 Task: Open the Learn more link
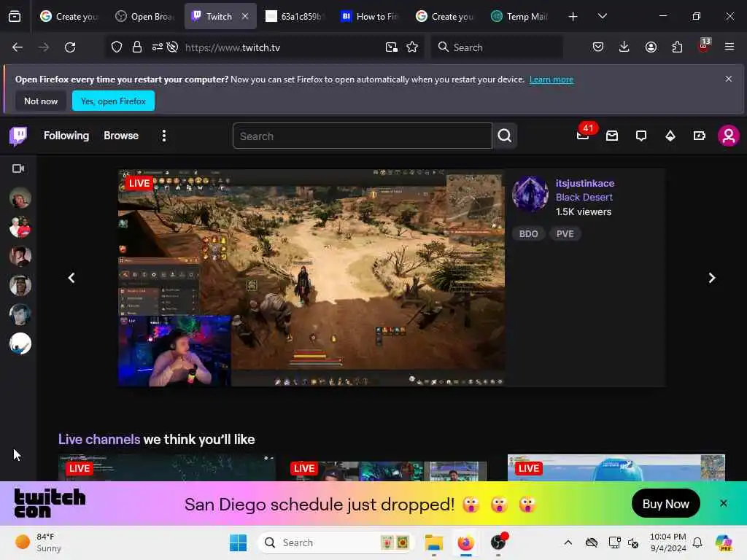[x=551, y=79]
